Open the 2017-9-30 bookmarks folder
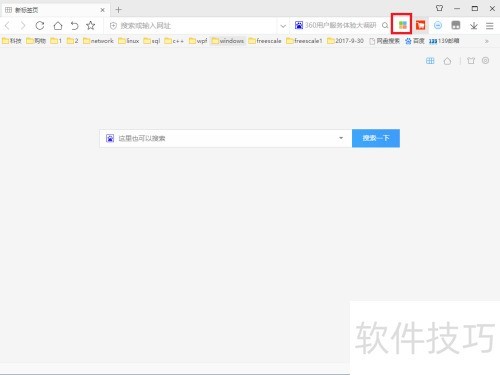 click(x=345, y=41)
